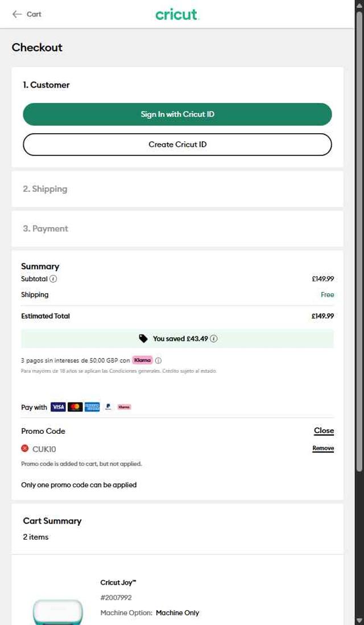Click the PayPal icon
Viewport: 364px width, 625px height.
108,407
